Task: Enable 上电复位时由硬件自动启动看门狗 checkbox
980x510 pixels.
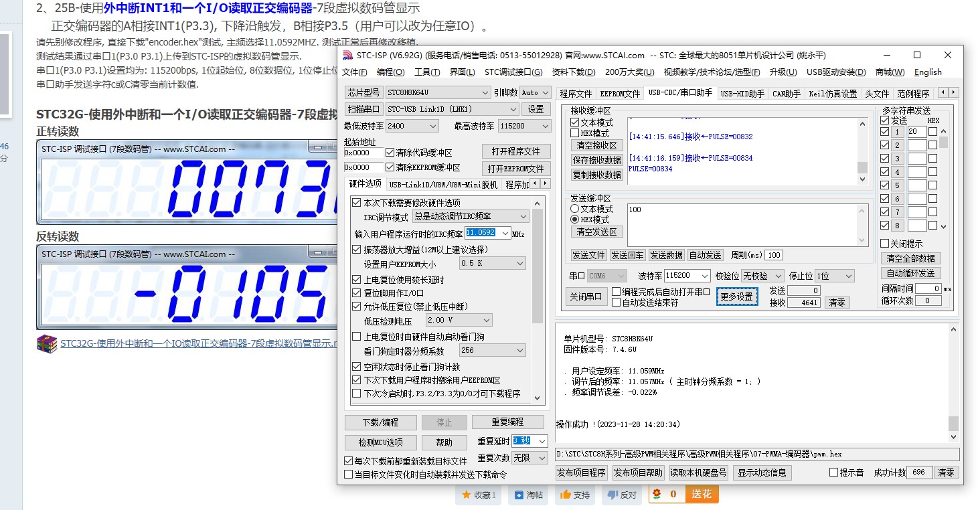Action: coord(356,336)
